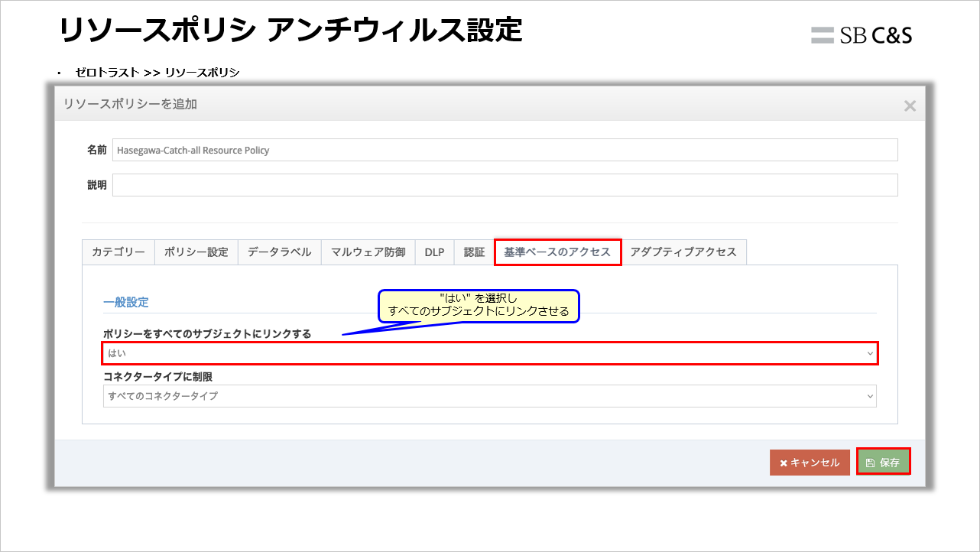Click the 一般設定 section heading
Image resolution: width=980 pixels, height=552 pixels.
[x=126, y=302]
